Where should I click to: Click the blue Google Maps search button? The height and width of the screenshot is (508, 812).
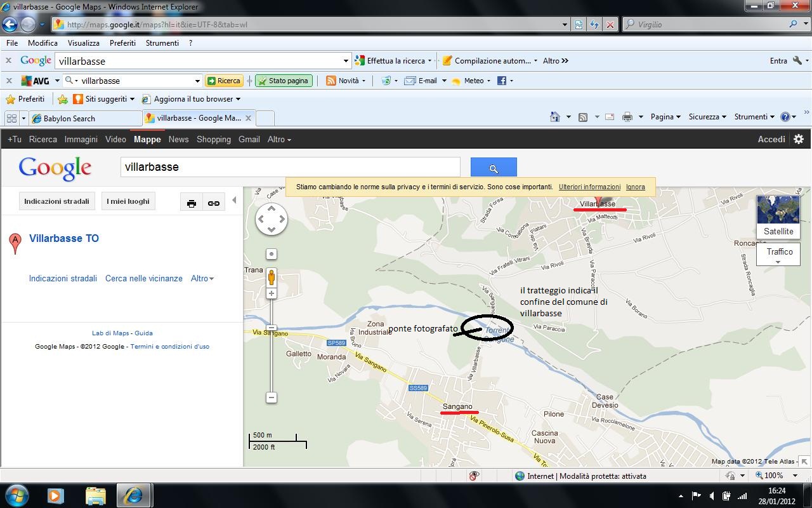(x=494, y=168)
